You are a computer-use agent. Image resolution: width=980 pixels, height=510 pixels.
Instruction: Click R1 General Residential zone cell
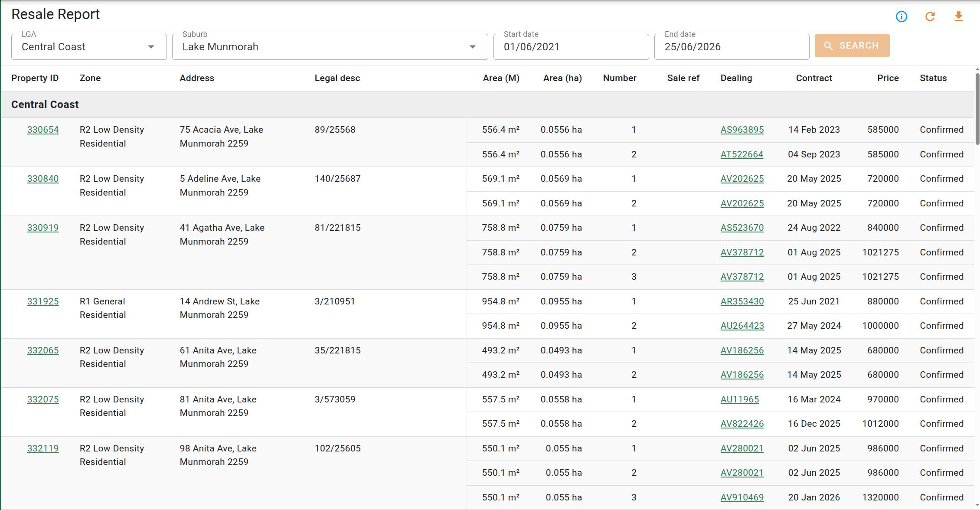click(x=103, y=308)
